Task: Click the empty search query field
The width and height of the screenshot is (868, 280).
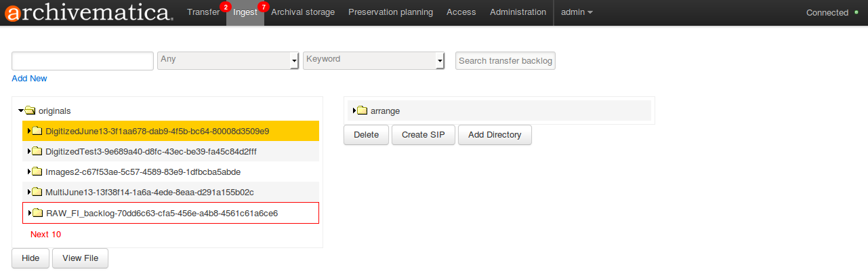Action: (x=83, y=60)
